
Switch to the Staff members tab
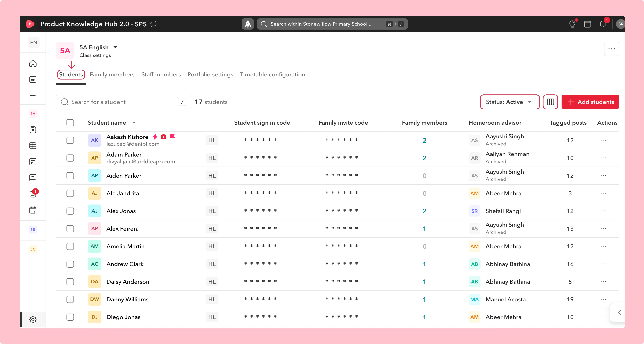tap(161, 75)
